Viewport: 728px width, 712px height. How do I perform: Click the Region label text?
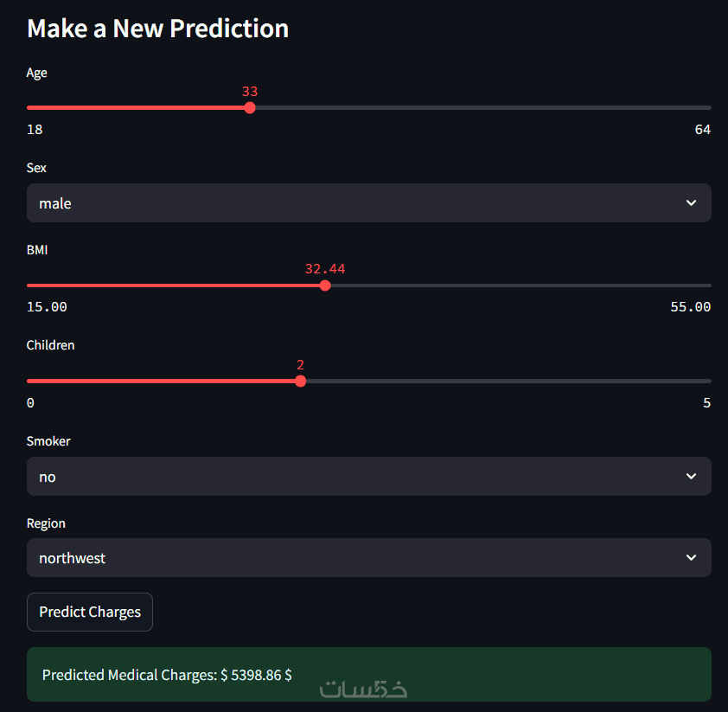(46, 523)
